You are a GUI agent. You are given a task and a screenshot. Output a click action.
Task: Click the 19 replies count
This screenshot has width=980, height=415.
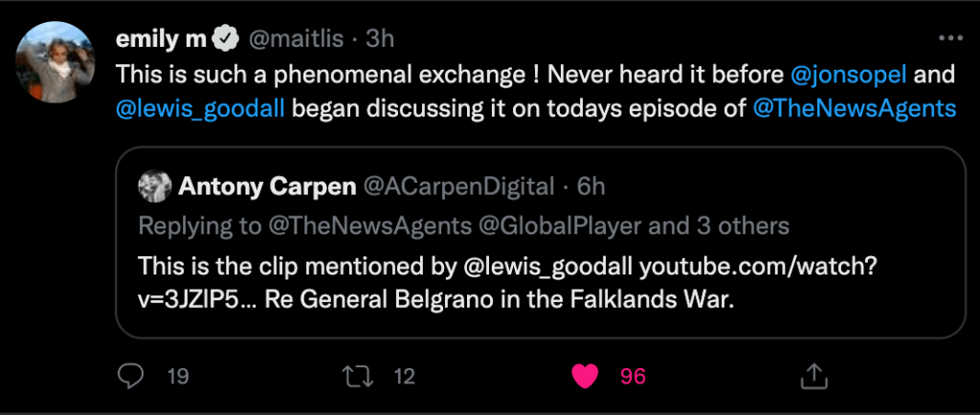tap(178, 377)
